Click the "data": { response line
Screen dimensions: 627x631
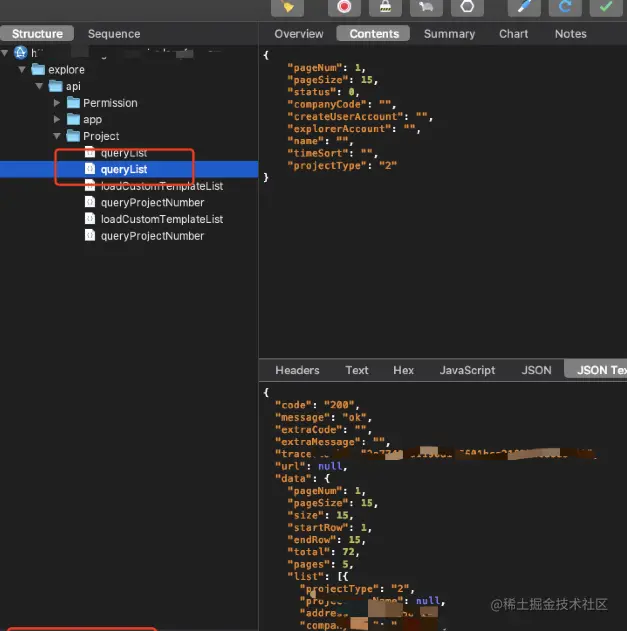(x=303, y=478)
